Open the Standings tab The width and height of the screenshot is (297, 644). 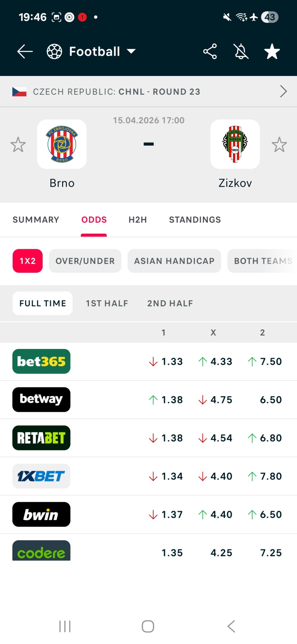coord(195,220)
